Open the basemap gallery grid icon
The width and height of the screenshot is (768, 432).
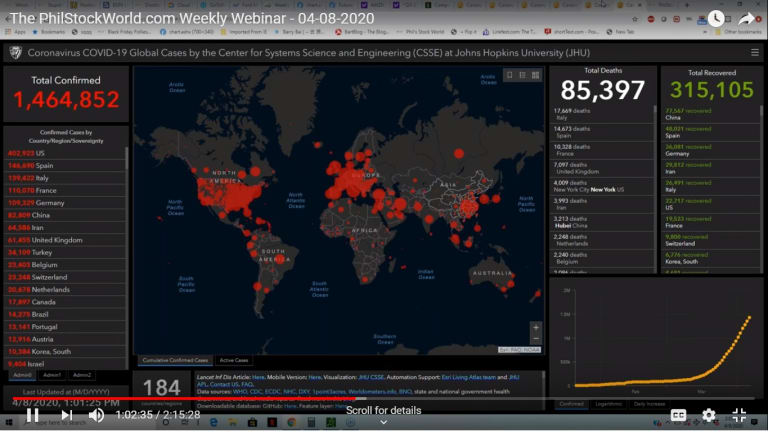click(x=535, y=75)
